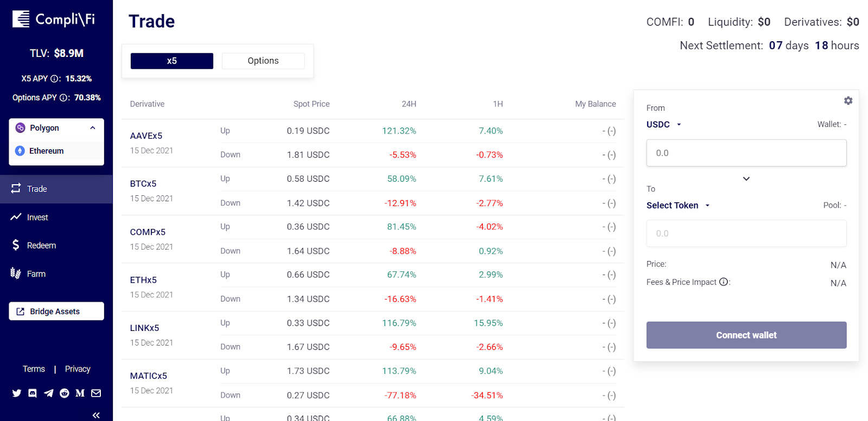Click the Liquidity: $0 text
The image size is (868, 421).
tap(739, 22)
